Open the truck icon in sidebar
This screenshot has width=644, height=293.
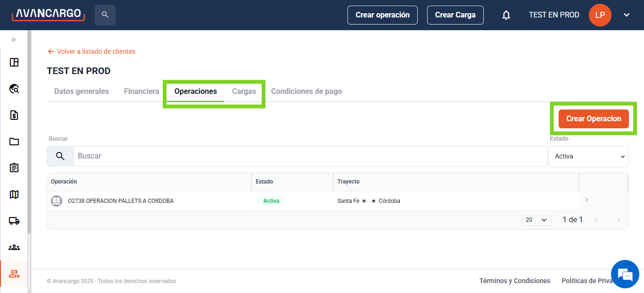click(x=14, y=221)
